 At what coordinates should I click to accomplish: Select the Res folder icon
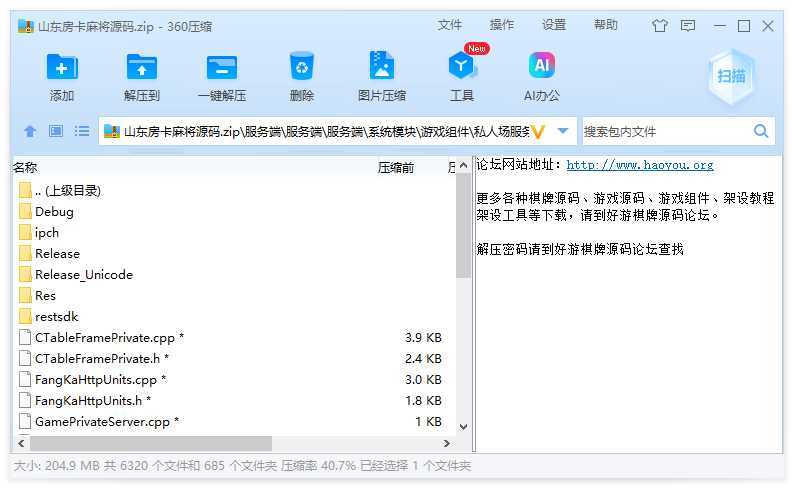25,295
